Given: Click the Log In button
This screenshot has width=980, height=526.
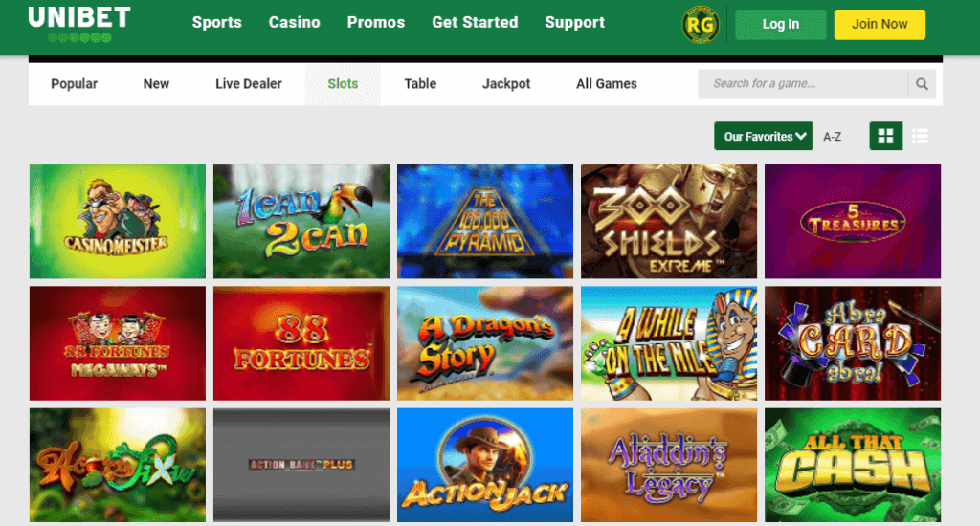Looking at the screenshot, I should click(x=781, y=24).
